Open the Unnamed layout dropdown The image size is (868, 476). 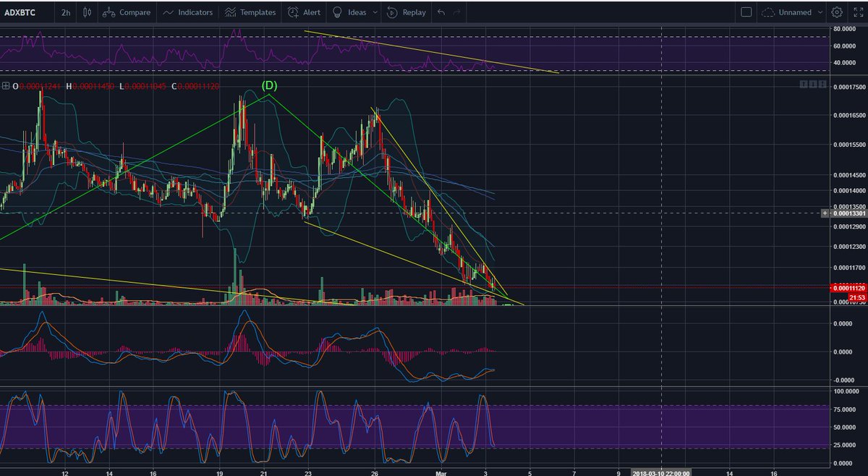(x=793, y=12)
